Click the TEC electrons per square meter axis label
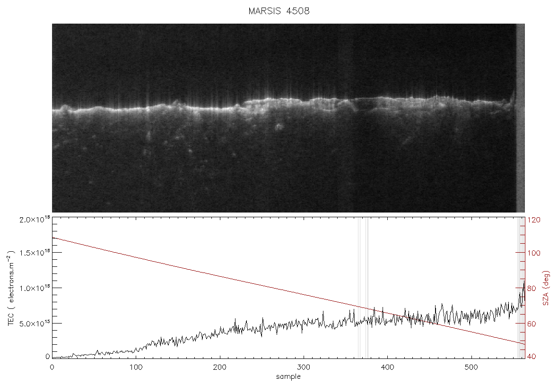Screen dimensions: 558x392 click(x=12, y=288)
